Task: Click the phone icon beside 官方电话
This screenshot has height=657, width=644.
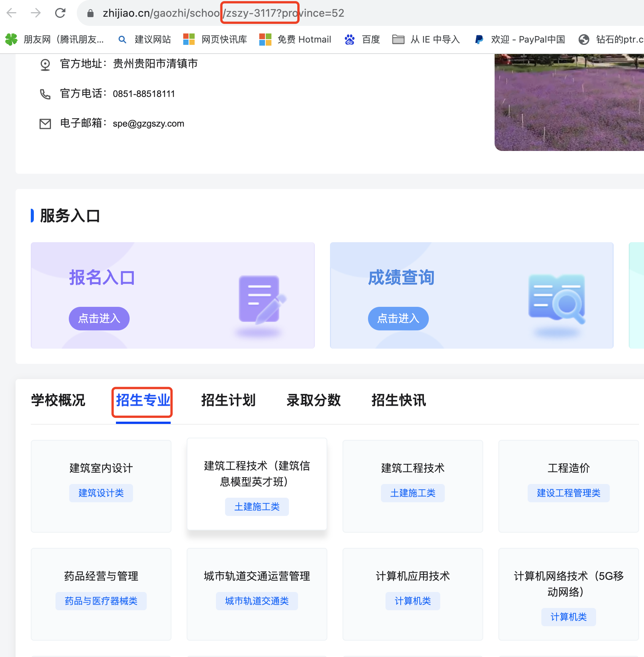Action: 45,94
